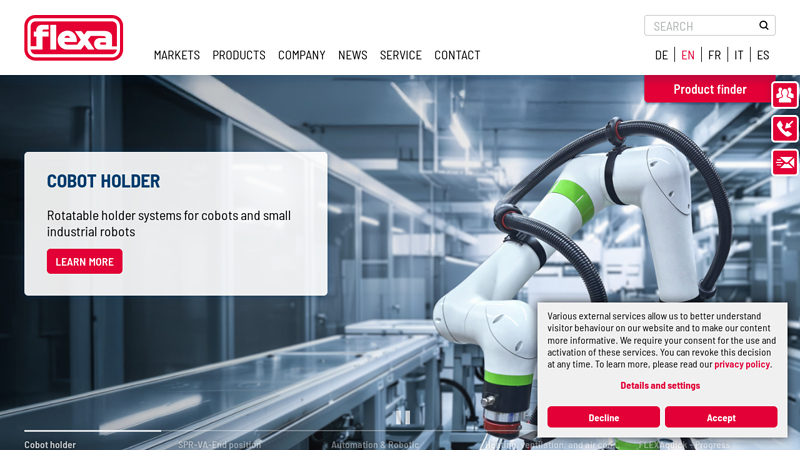
Task: Click into the Search field
Action: (x=700, y=26)
